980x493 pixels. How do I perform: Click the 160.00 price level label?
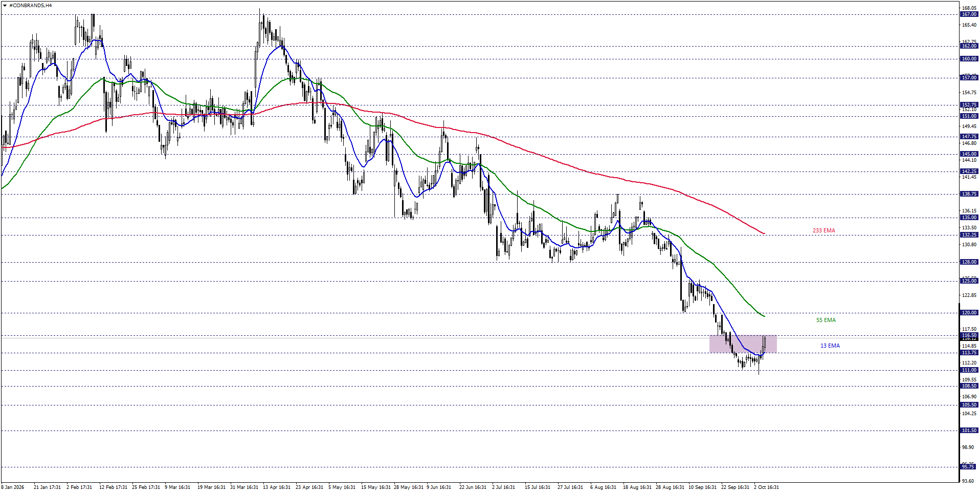pos(969,59)
